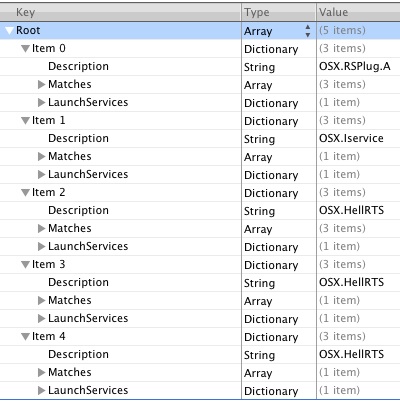Viewport: 400px width, 401px height.
Task: Expand LaunchServices under Item 2
Action: coord(41,246)
